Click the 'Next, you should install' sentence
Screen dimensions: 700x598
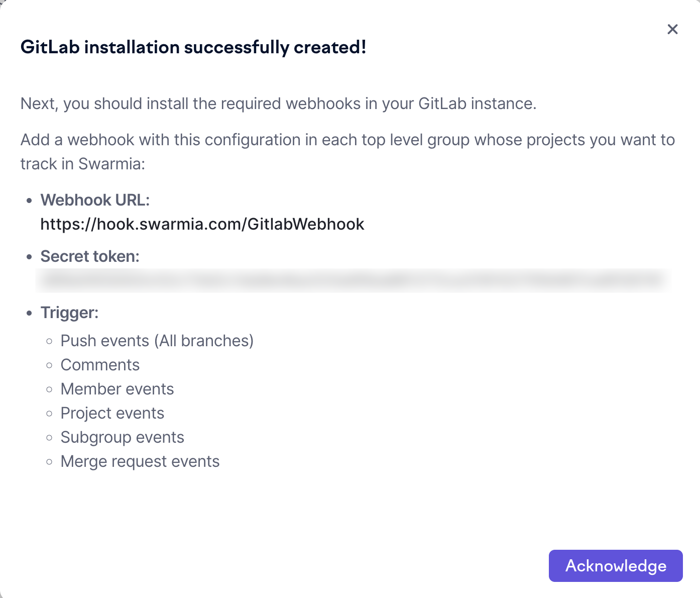pyautogui.click(x=278, y=104)
